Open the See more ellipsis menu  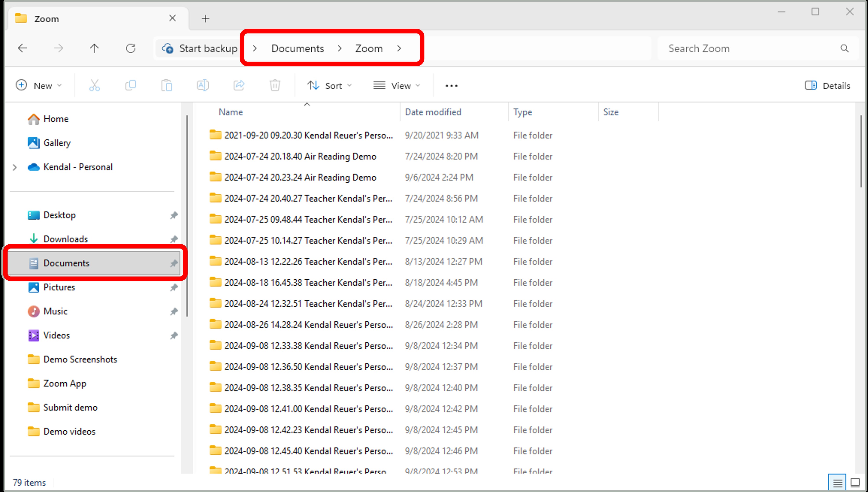pos(451,85)
